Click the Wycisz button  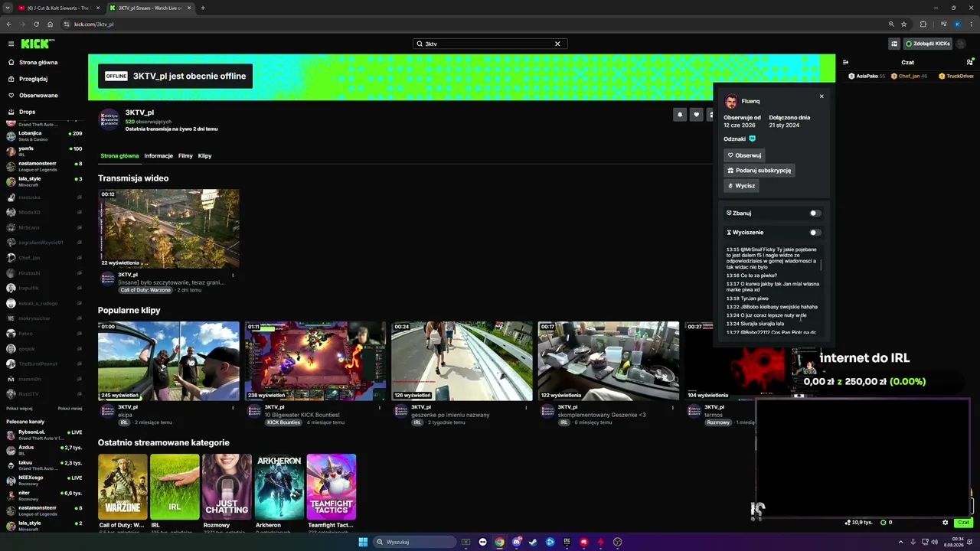(741, 186)
